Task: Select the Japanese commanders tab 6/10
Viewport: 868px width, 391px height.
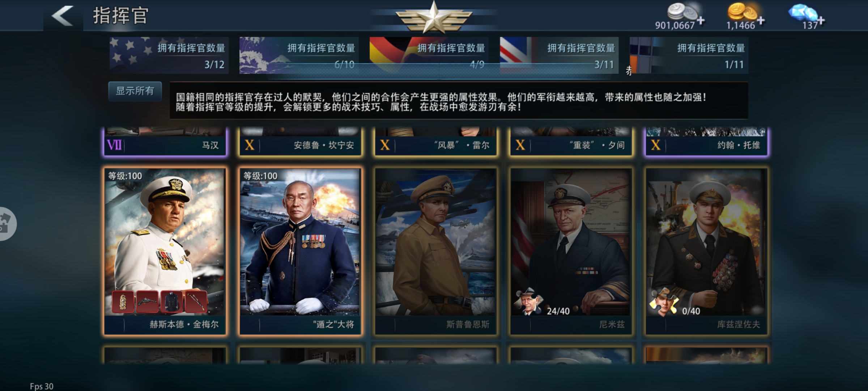Action: 299,55
